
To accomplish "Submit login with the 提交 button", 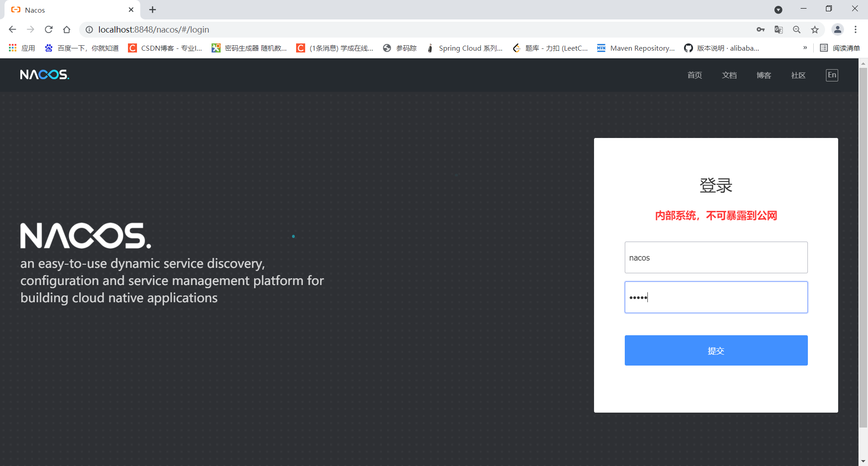I will 716,350.
